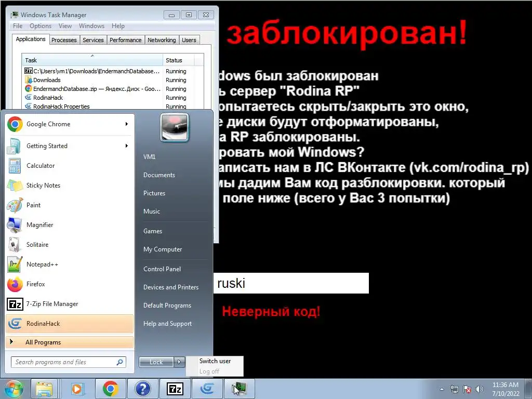Viewport: 532px width, 399px height.
Task: Open Solitaire from the Start menu
Action: point(70,244)
